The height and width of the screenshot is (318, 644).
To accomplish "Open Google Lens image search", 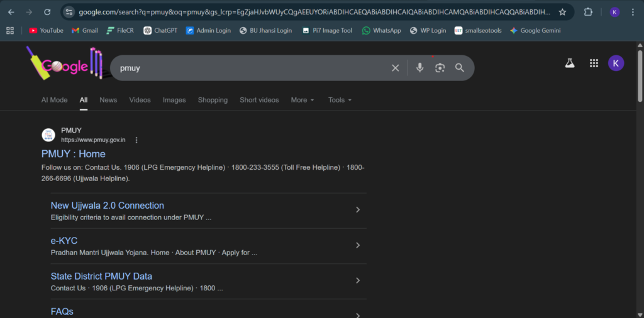I will click(440, 68).
